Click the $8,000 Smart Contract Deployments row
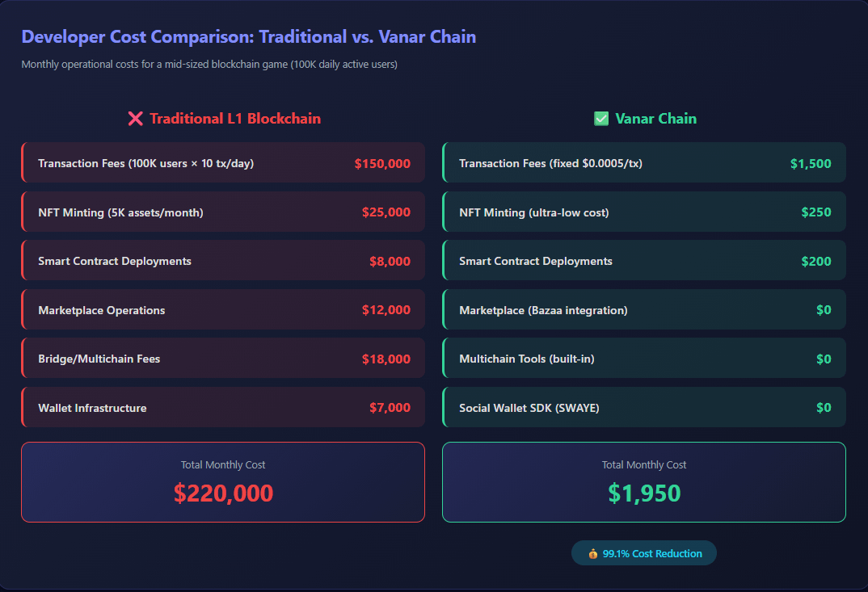The height and width of the screenshot is (592, 868). click(x=223, y=261)
